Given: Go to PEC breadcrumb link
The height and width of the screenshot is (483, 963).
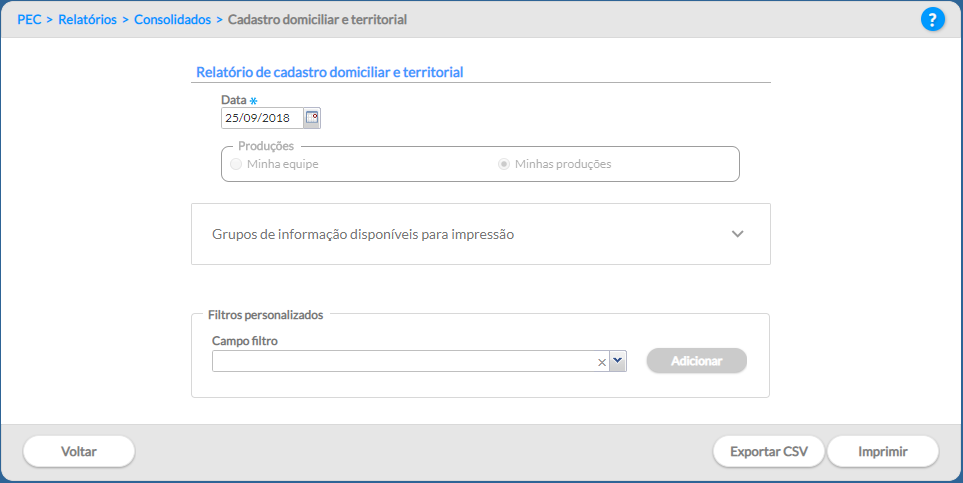Looking at the screenshot, I should point(29,20).
